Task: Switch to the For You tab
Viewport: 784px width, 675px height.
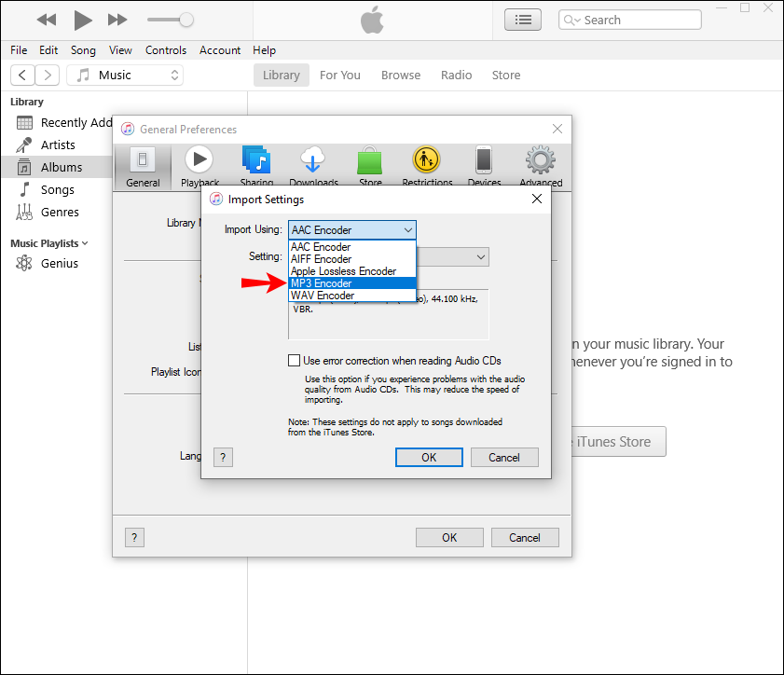Action: click(x=340, y=75)
